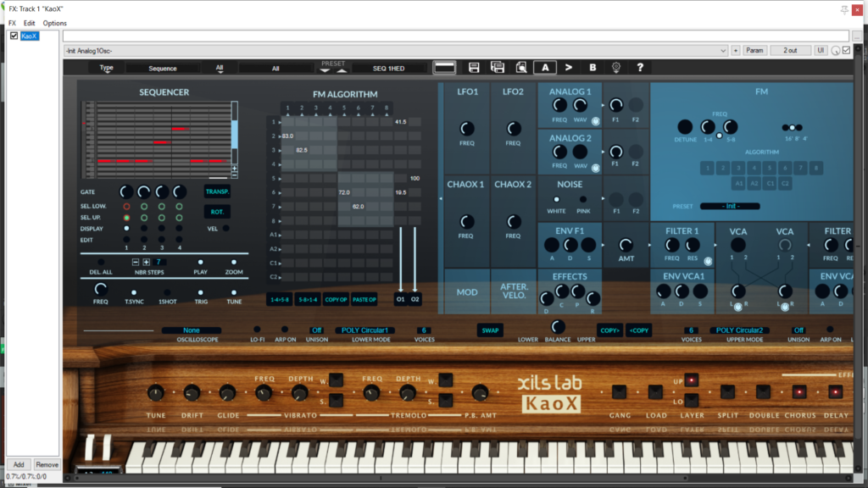Click the plus button beside preset dropdown

pyautogui.click(x=736, y=50)
